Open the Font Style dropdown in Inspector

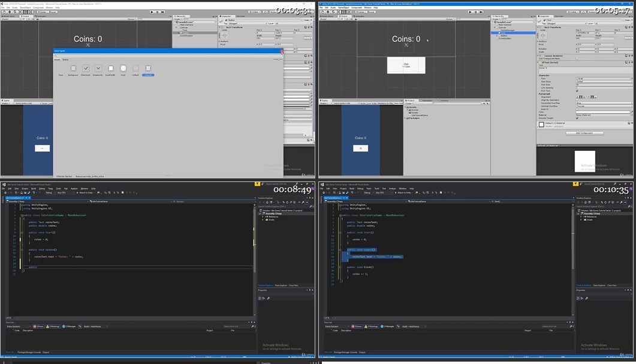tap(604, 81)
